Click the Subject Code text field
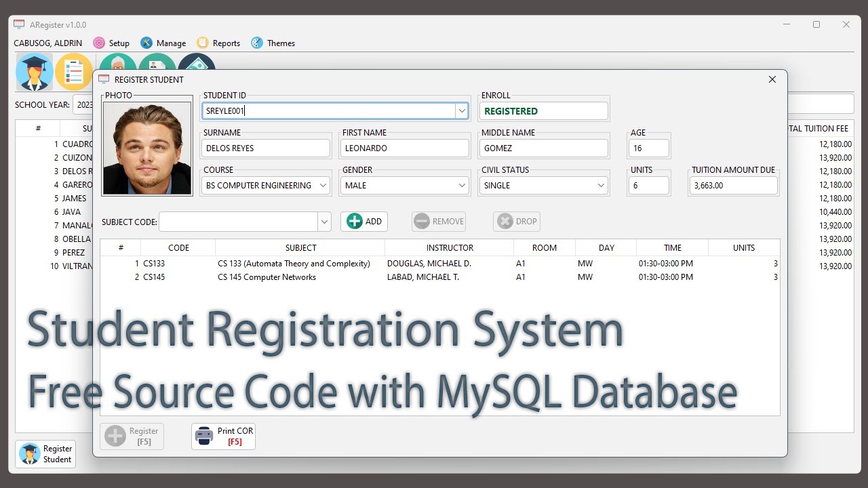Image resolution: width=868 pixels, height=488 pixels. click(x=238, y=221)
